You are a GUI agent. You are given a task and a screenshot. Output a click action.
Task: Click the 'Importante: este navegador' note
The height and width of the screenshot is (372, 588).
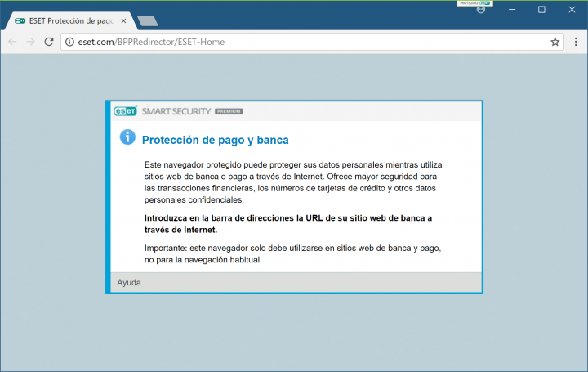tap(292, 254)
